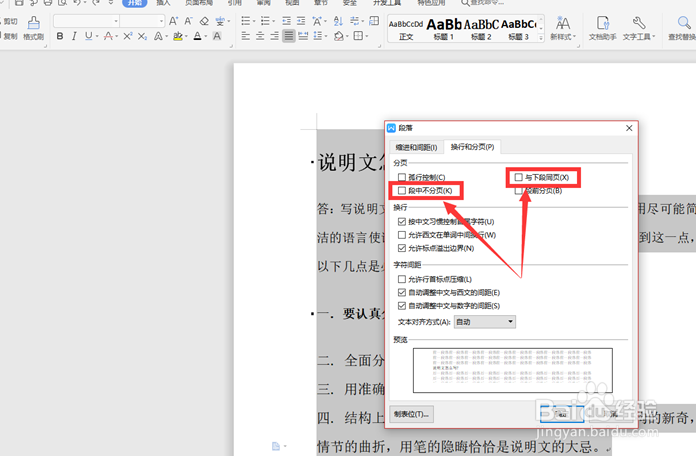
Task: Click the Format Painter brush icon
Action: pyautogui.click(x=33, y=23)
